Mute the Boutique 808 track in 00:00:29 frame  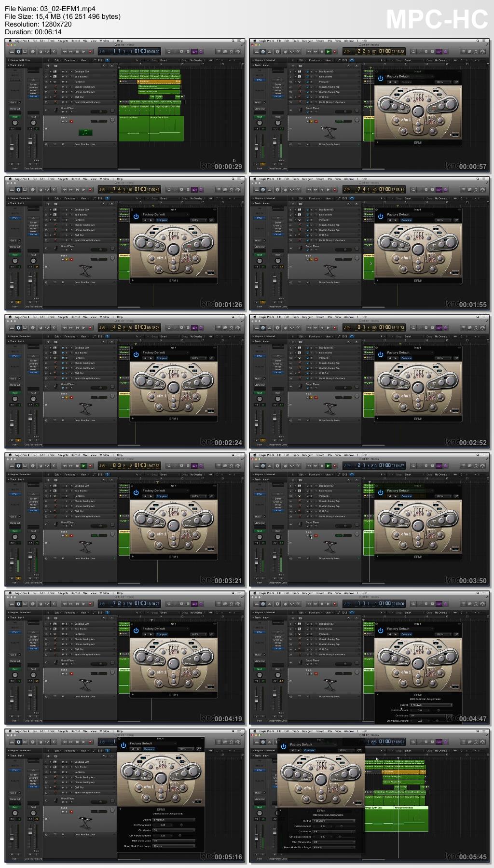tap(63, 71)
